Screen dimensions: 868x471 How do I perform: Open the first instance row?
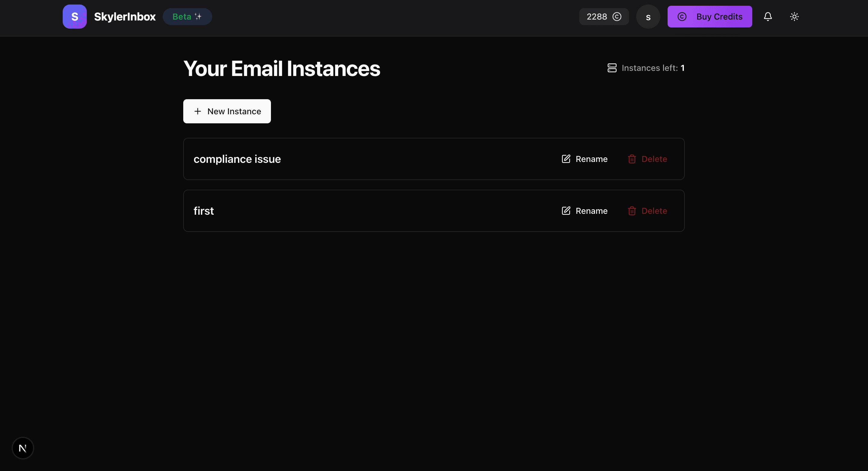[203, 211]
